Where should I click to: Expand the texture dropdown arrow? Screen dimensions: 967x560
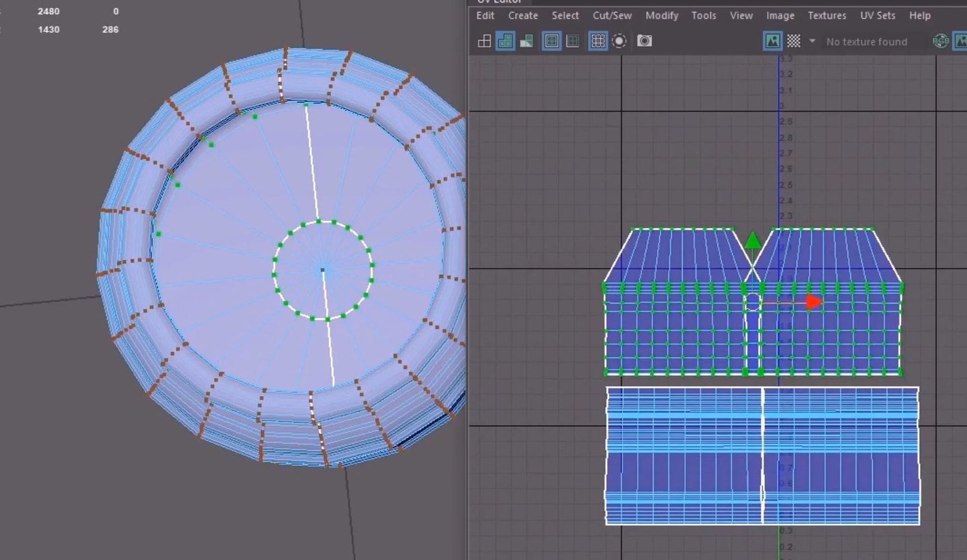(x=812, y=41)
